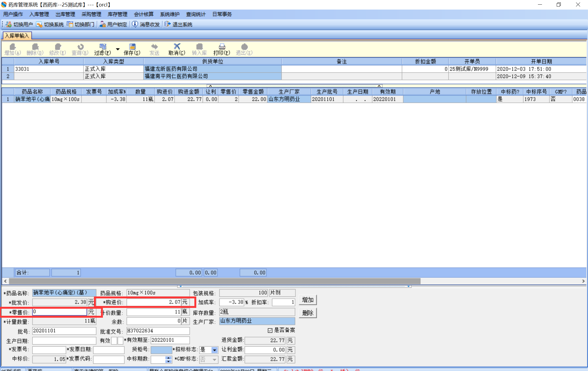
Task: Click the 切换用户 switch user icon
Action: click(9, 24)
